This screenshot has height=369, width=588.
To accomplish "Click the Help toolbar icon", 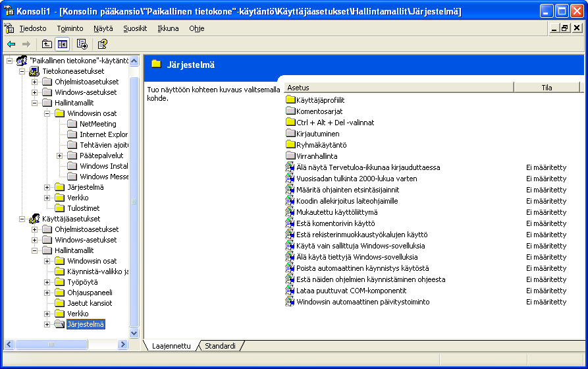I will [102, 44].
